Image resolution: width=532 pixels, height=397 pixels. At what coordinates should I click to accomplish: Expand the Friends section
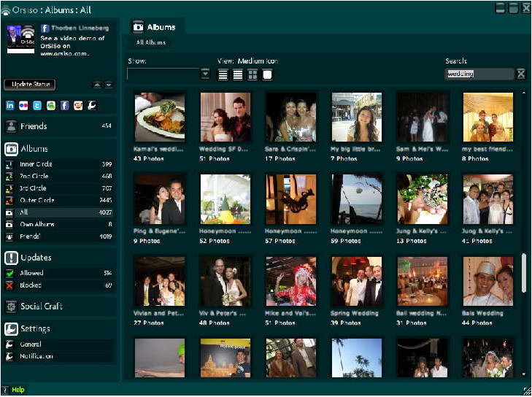click(x=34, y=126)
